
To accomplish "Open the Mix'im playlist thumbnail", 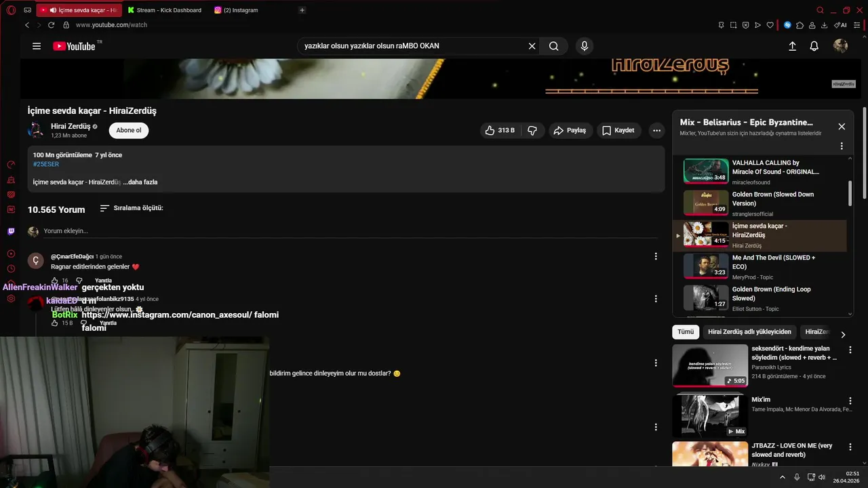I will point(710,415).
